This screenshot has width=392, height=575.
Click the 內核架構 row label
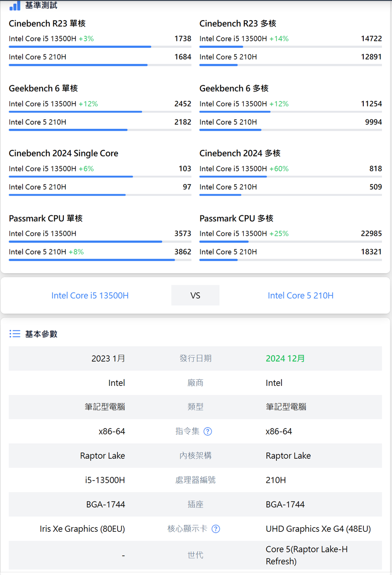pyautogui.click(x=195, y=456)
